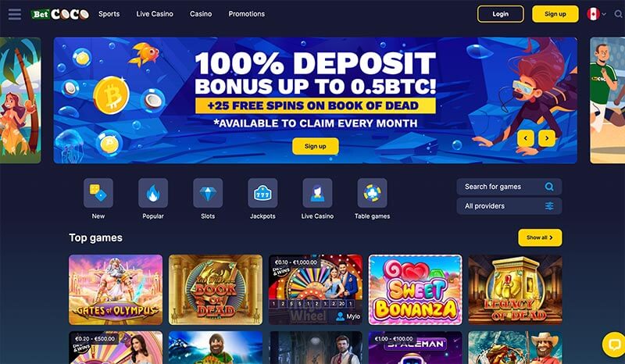Open the Sweet Bonanza game thumbnail
625x364 pixels.
point(416,290)
